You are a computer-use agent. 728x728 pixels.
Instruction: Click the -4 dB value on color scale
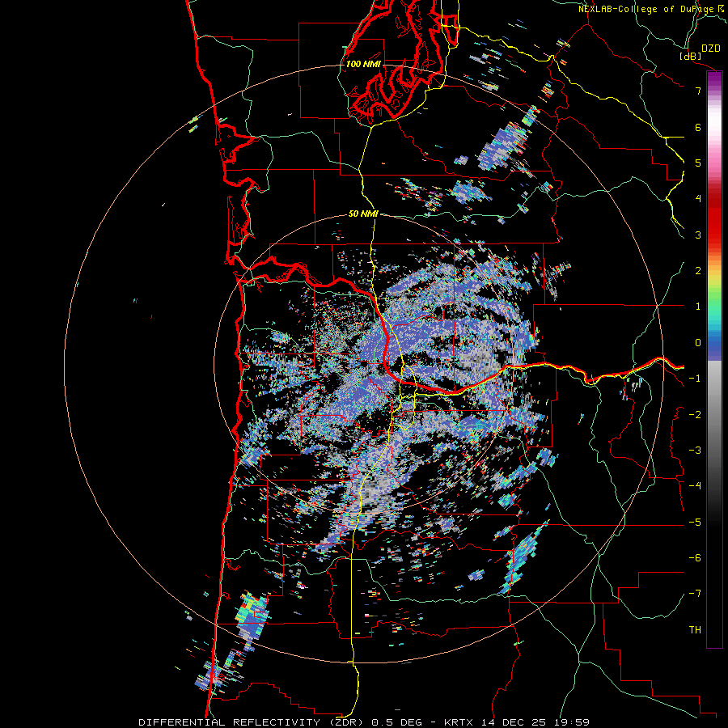click(695, 486)
